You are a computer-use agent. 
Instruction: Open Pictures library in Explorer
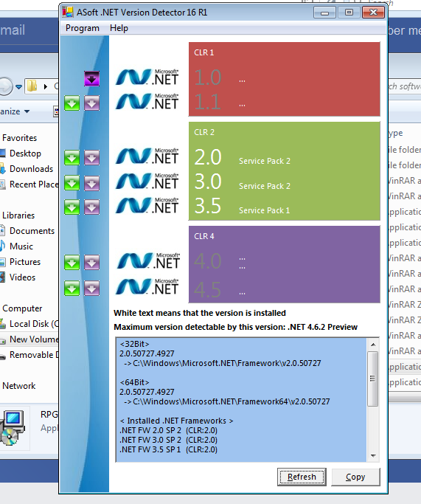pos(25,262)
